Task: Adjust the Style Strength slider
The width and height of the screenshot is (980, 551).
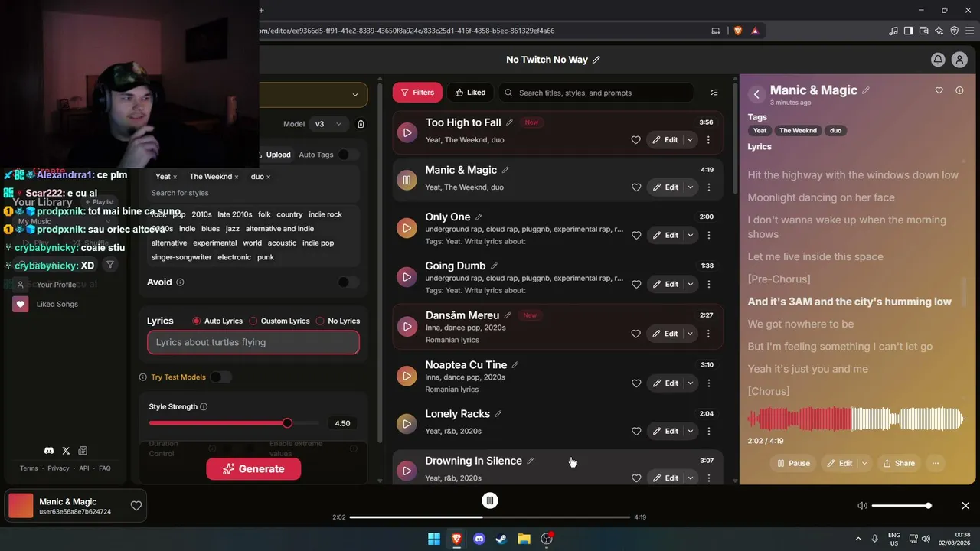Action: tap(234, 423)
